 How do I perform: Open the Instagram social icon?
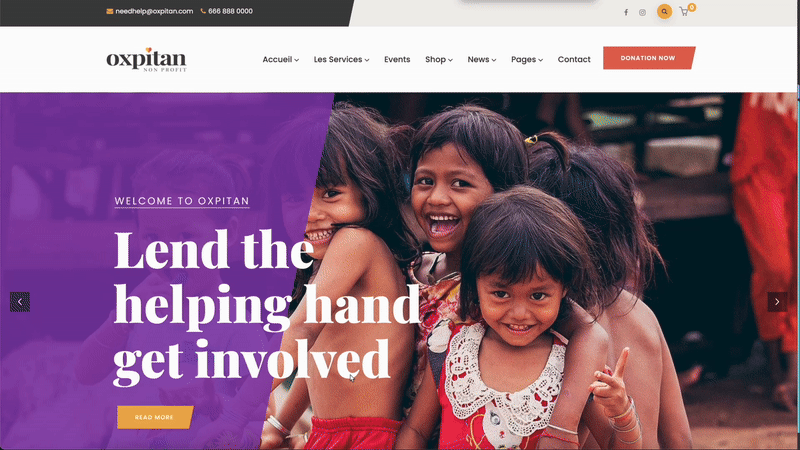642,12
